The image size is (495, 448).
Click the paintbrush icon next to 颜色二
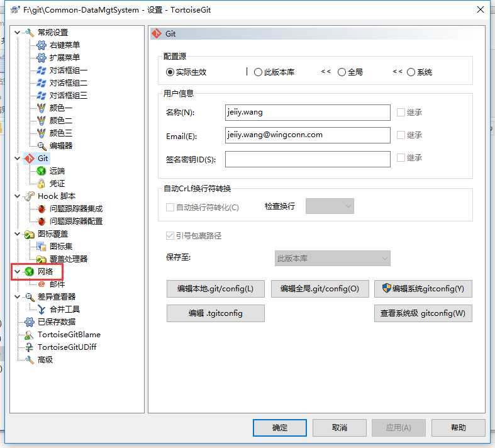coord(42,121)
